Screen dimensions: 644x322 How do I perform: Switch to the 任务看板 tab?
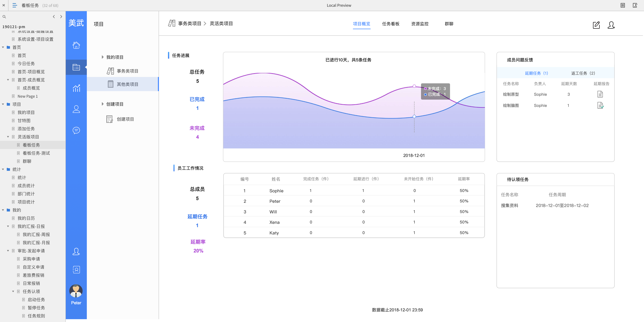(391, 24)
